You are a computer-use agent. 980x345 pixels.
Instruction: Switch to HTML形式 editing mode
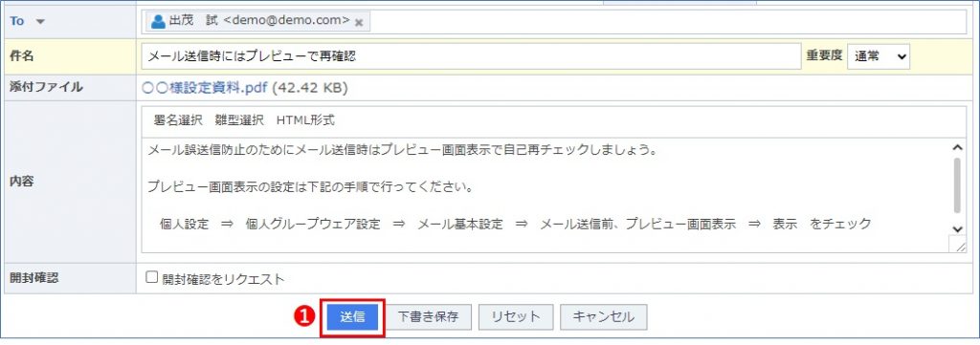[x=305, y=120]
